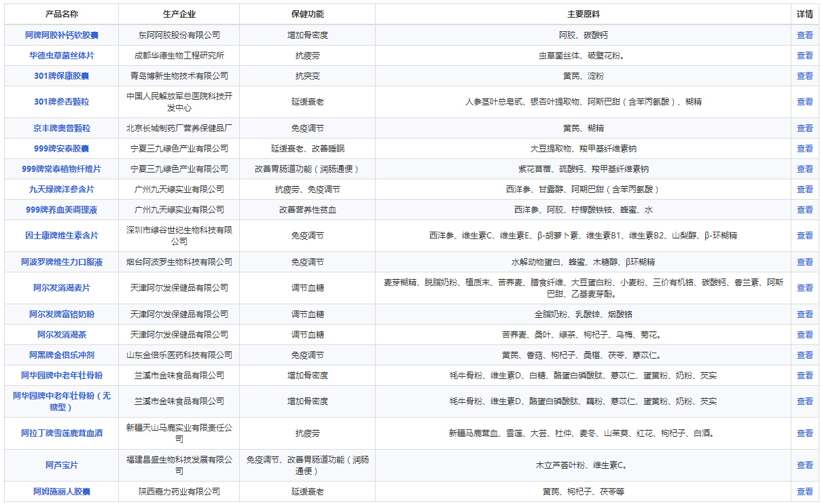
Task: Open product link 阿波罗牌维生力口服液
Action: point(62,262)
